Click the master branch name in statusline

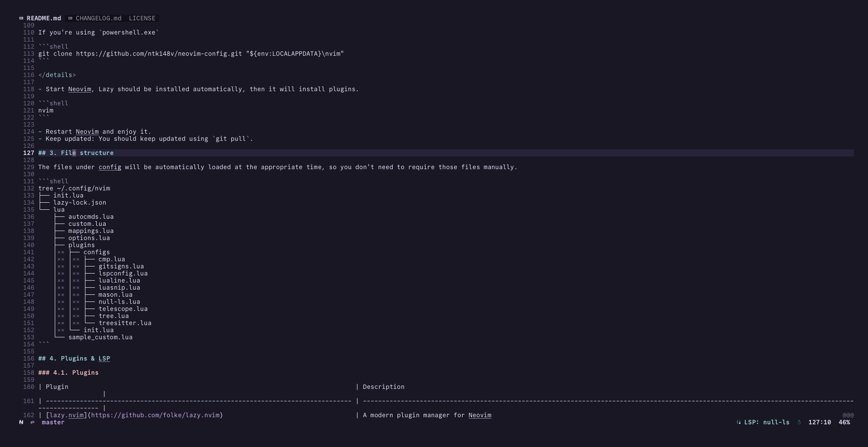[53, 422]
